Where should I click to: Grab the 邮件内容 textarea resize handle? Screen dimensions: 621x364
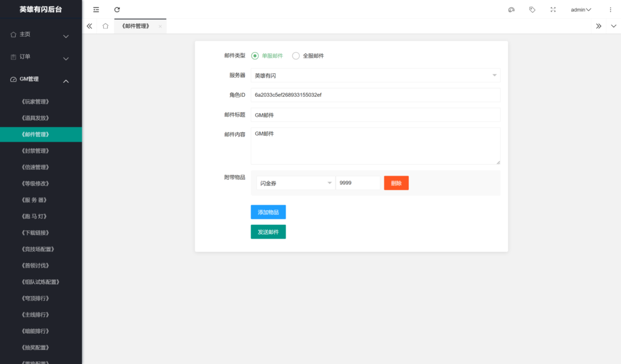point(498,162)
